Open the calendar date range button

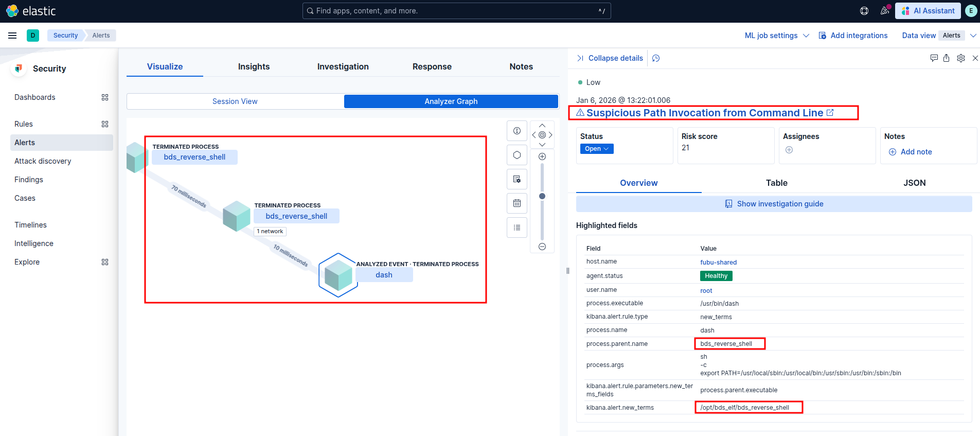[x=516, y=203]
